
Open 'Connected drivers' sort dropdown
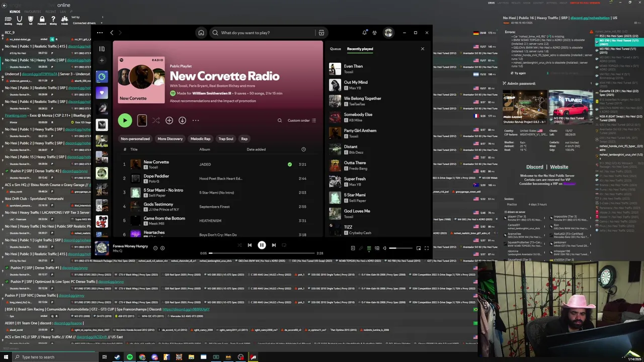point(88,23)
